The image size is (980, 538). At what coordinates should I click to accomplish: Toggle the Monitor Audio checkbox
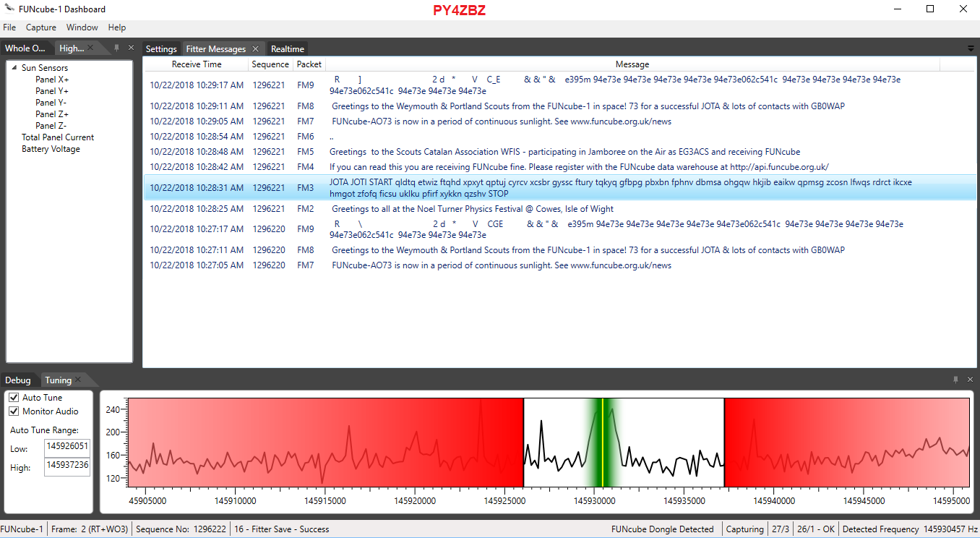coord(14,411)
